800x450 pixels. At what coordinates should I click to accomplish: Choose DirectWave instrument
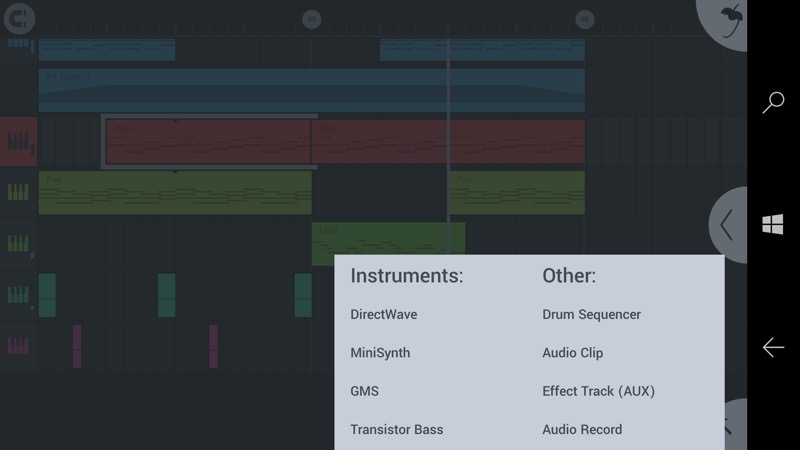[384, 314]
